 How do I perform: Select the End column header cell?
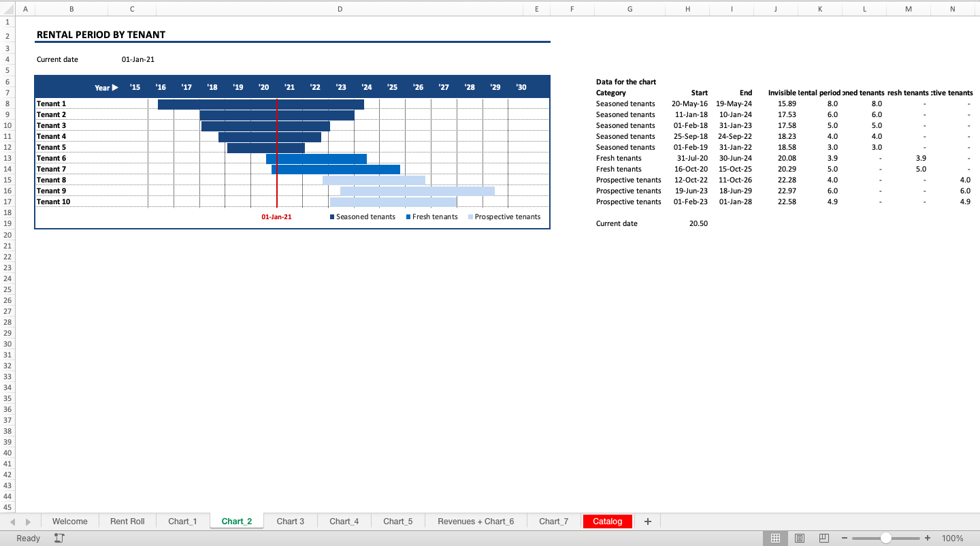(x=732, y=93)
